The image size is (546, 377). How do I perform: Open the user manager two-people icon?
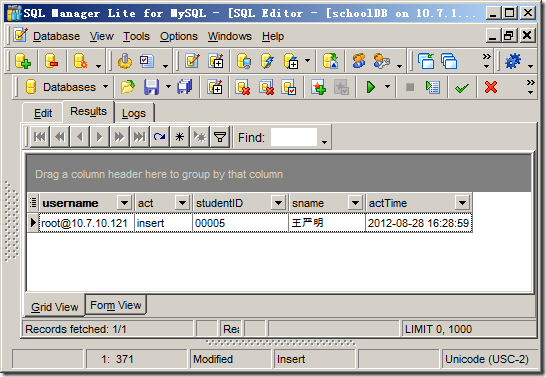[x=359, y=61]
